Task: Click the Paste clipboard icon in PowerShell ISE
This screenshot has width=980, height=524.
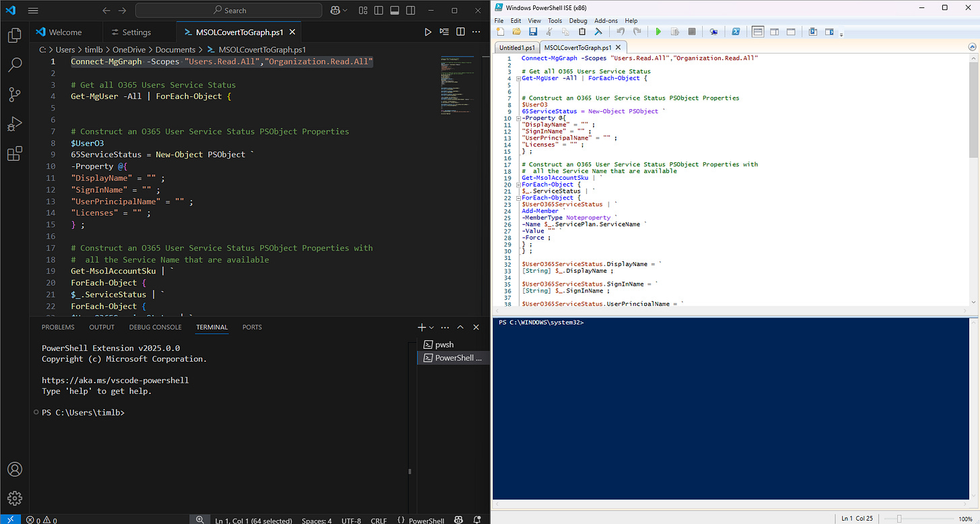Action: point(582,32)
